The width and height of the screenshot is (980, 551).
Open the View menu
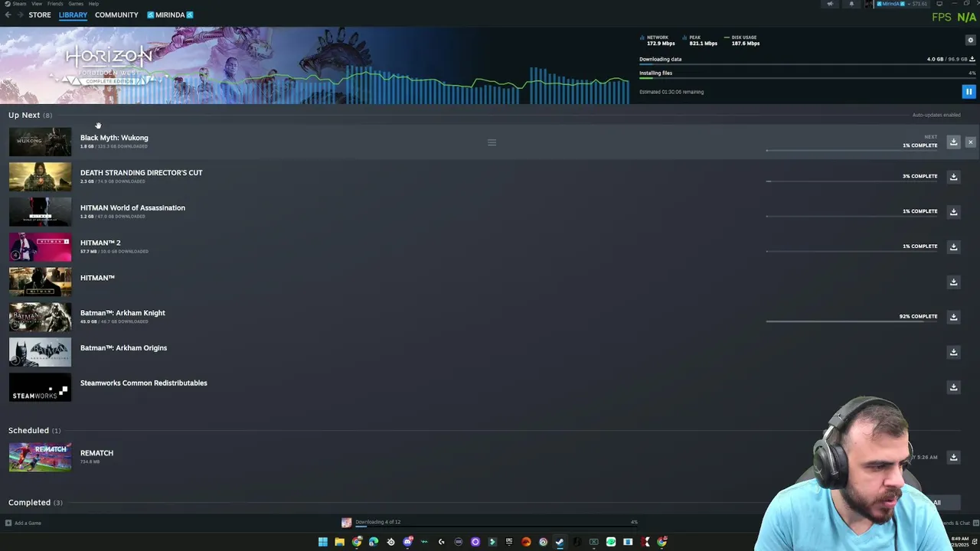click(37, 4)
